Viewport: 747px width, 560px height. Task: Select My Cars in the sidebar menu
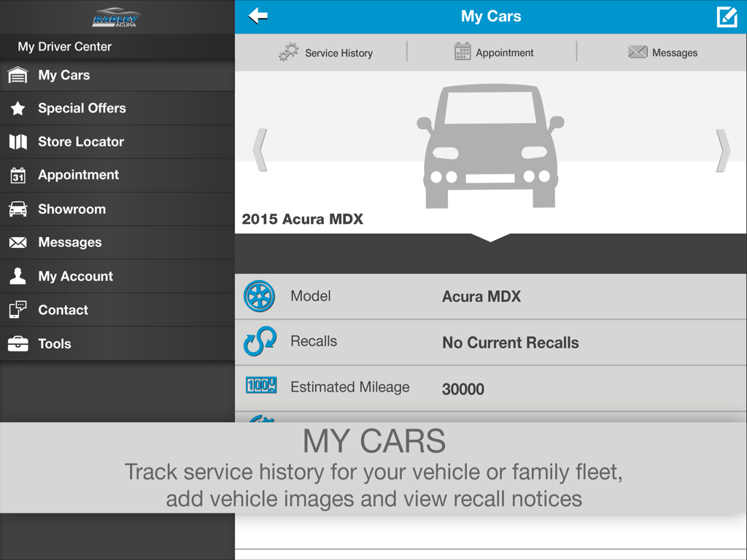tap(117, 75)
